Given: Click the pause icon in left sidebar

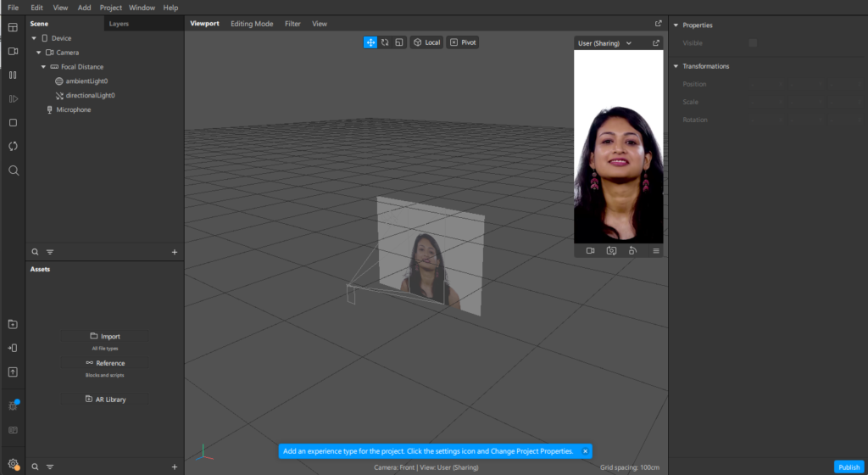Looking at the screenshot, I should coord(13,75).
